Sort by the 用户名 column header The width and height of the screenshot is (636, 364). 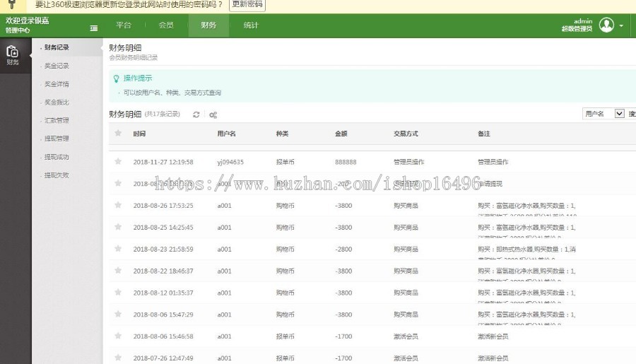point(226,134)
